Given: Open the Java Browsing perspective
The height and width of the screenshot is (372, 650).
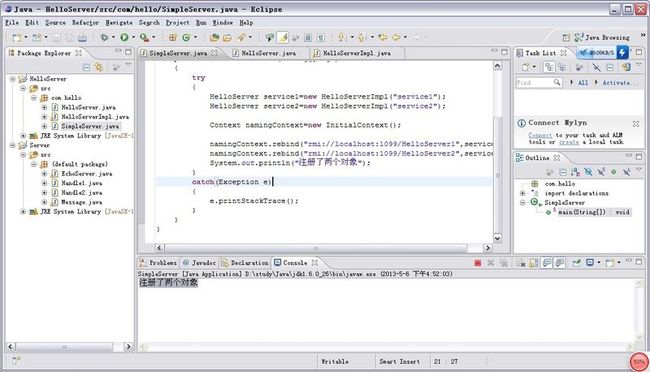Looking at the screenshot, I should [602, 37].
